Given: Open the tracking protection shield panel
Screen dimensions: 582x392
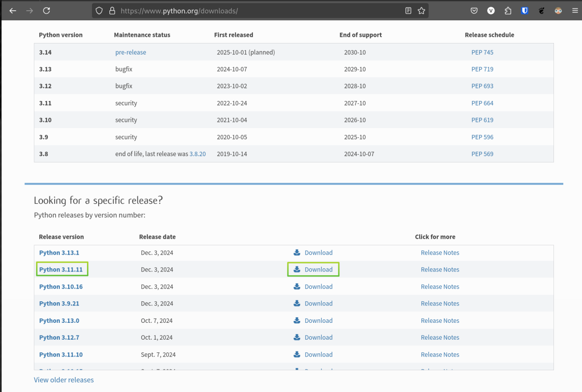Looking at the screenshot, I should [99, 11].
